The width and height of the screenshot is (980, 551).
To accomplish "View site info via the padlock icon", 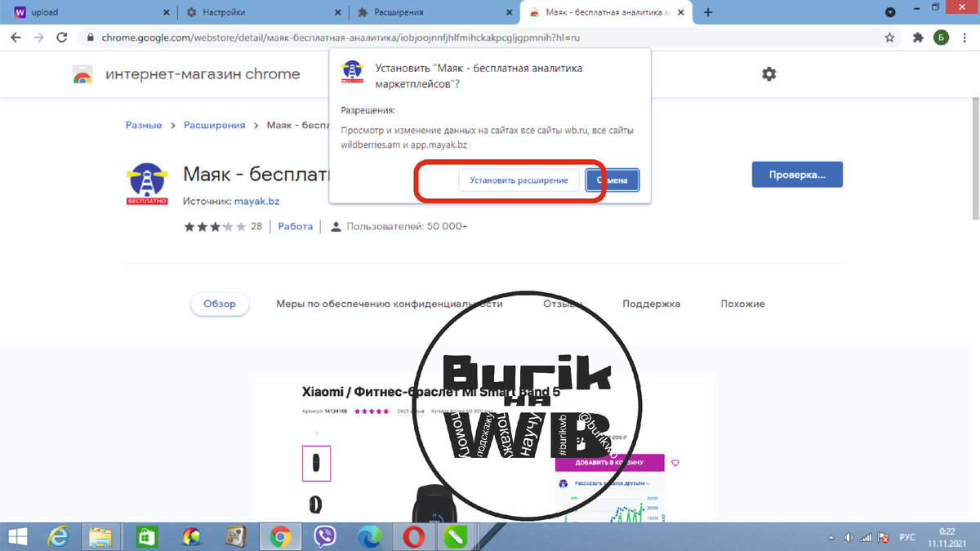I will (90, 38).
